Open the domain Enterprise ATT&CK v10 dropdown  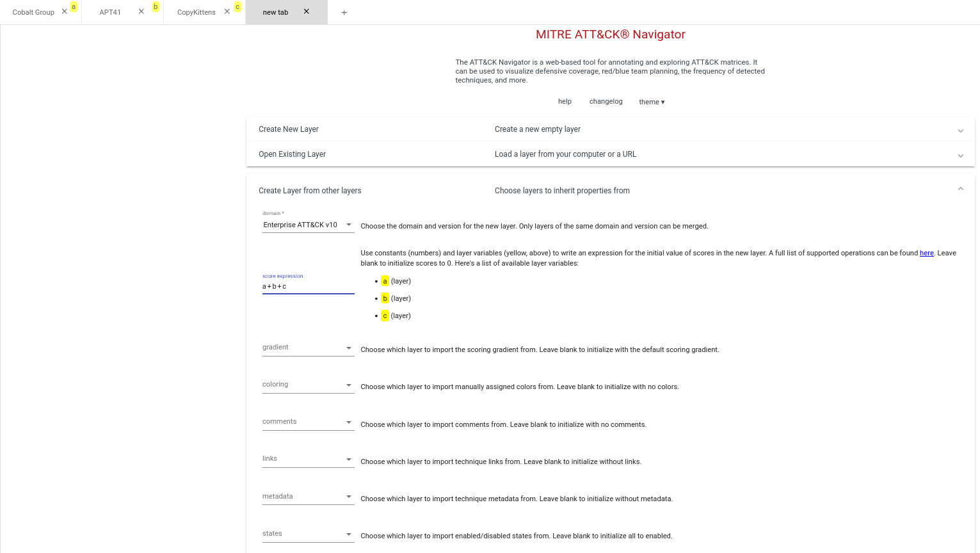[x=308, y=225]
